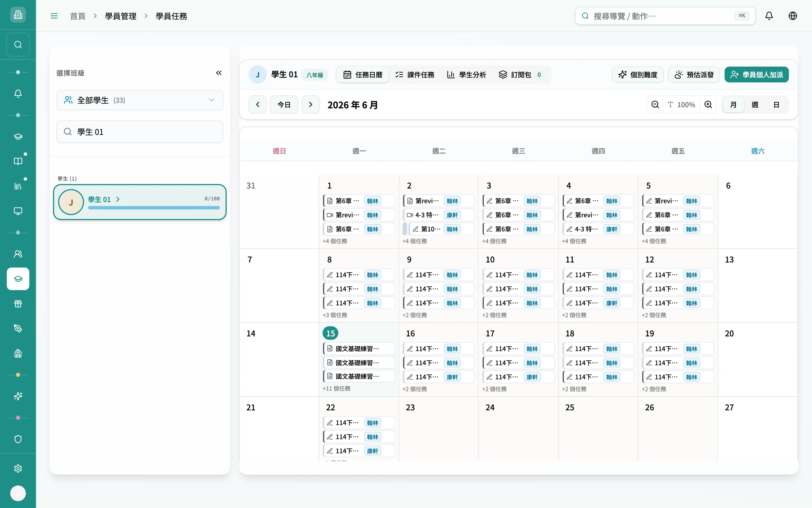Switch to month view (月)
Image resolution: width=812 pixels, height=508 pixels.
tap(733, 104)
